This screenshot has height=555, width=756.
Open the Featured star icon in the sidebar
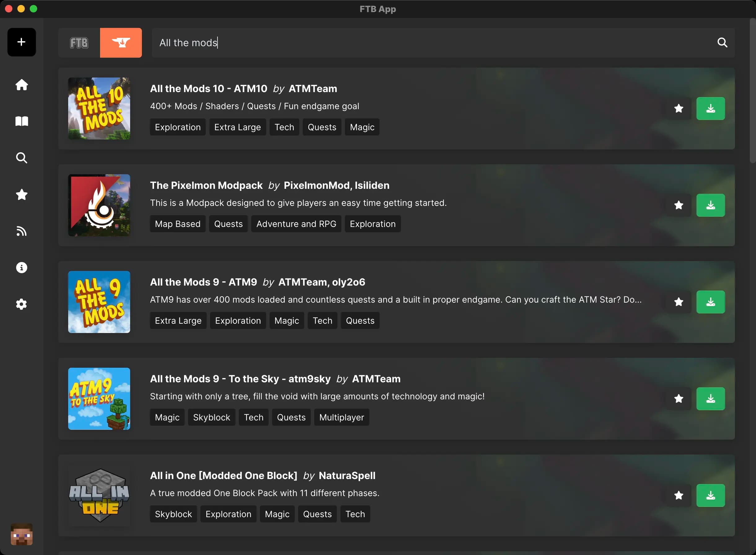pos(21,194)
